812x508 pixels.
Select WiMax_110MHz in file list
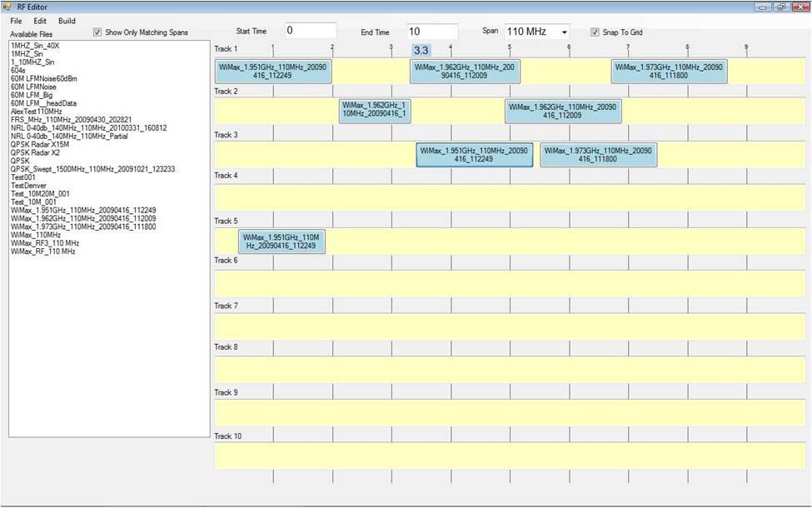pyautogui.click(x=36, y=235)
